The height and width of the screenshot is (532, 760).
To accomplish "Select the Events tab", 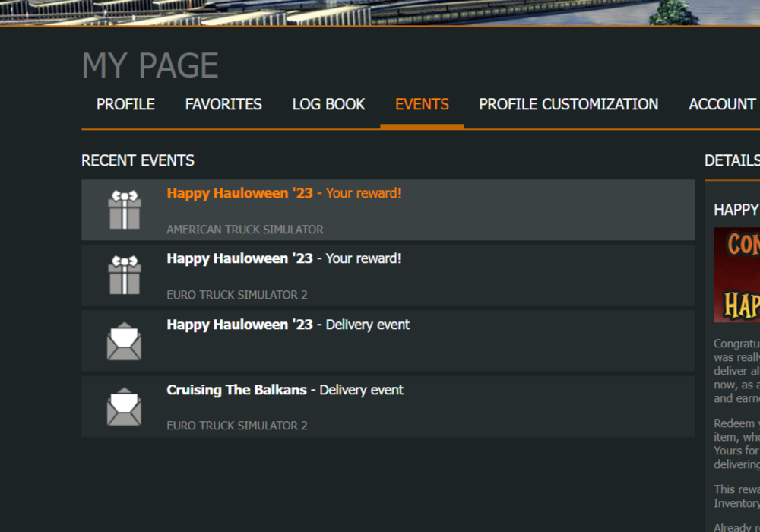I will tap(422, 104).
